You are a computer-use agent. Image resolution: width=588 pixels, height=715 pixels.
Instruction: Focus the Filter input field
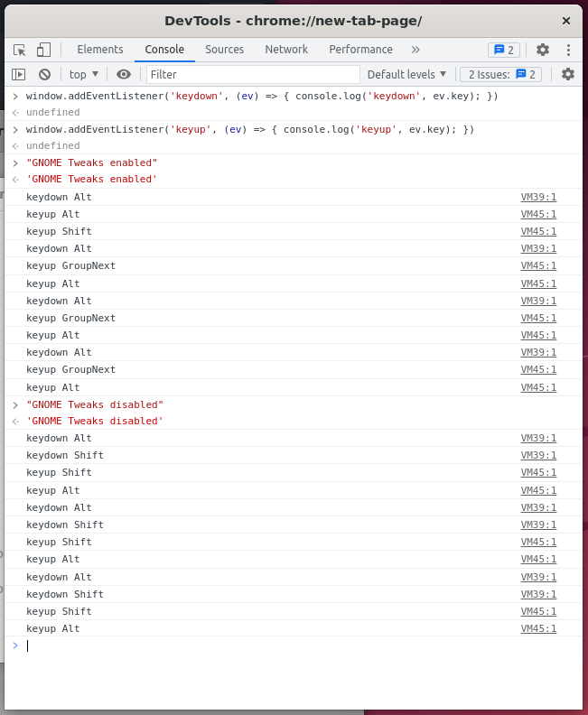253,74
